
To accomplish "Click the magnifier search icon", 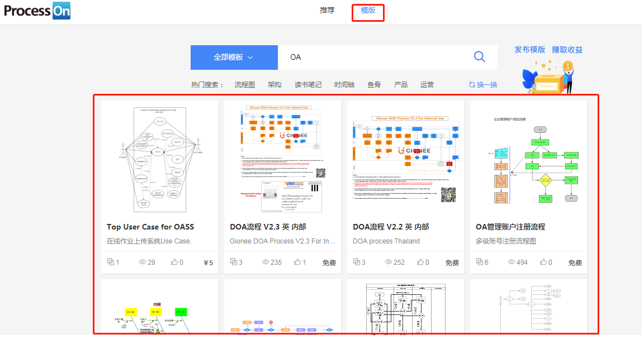I will tap(479, 56).
